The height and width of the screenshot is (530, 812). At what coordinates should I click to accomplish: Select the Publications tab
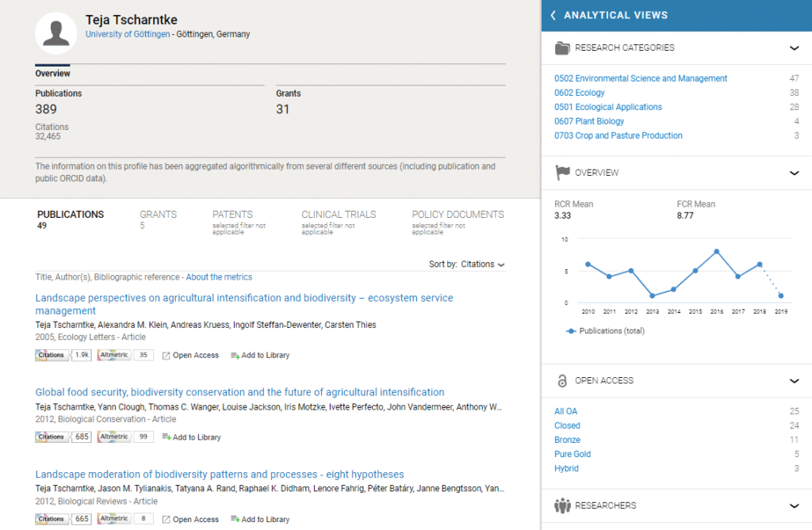[x=70, y=215]
